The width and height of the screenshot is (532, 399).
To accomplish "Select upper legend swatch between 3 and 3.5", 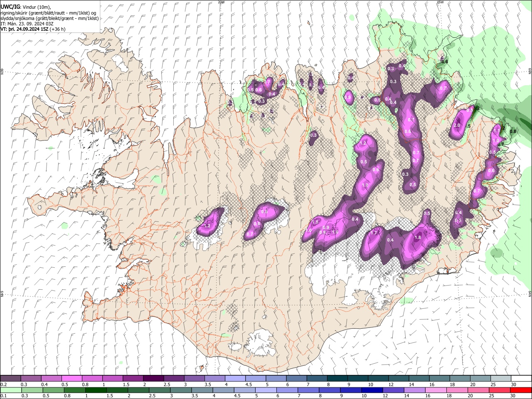I will tap(194, 378).
